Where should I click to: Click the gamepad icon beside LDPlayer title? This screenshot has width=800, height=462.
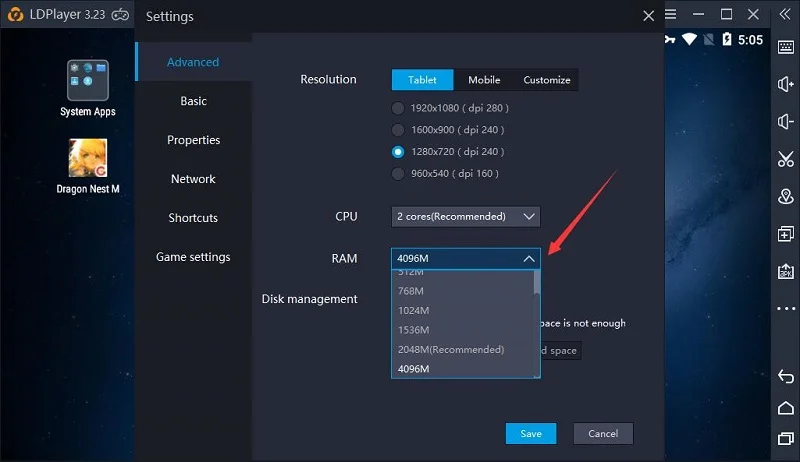click(x=120, y=15)
